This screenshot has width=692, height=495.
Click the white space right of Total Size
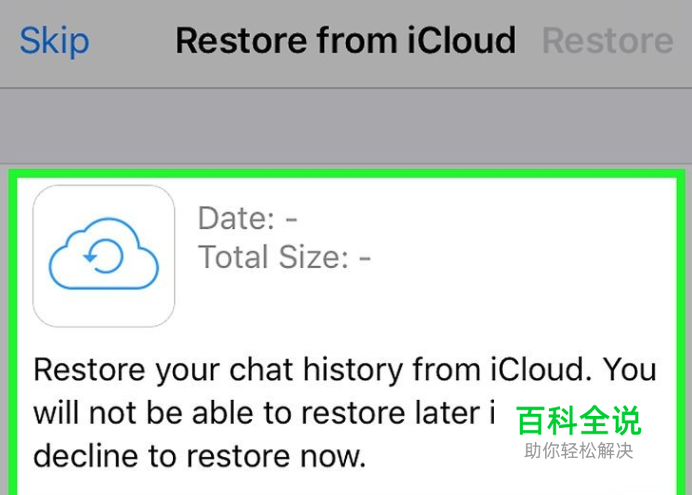tap(523, 257)
